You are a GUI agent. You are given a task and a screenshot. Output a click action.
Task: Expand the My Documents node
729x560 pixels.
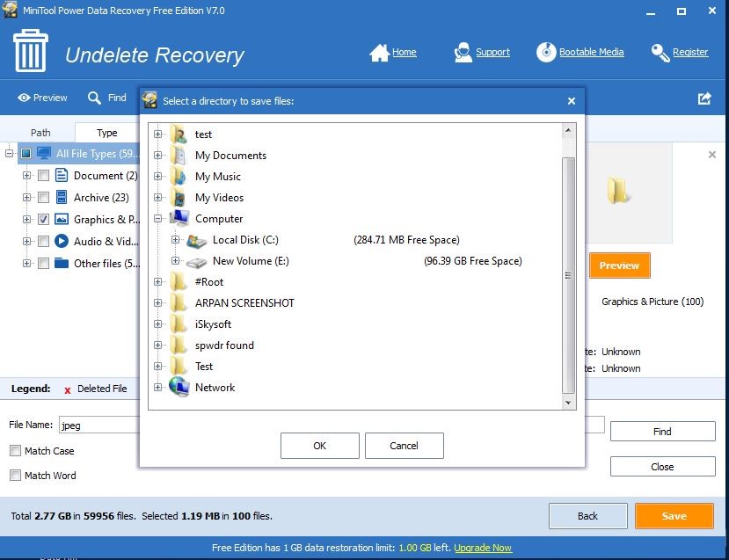(158, 155)
